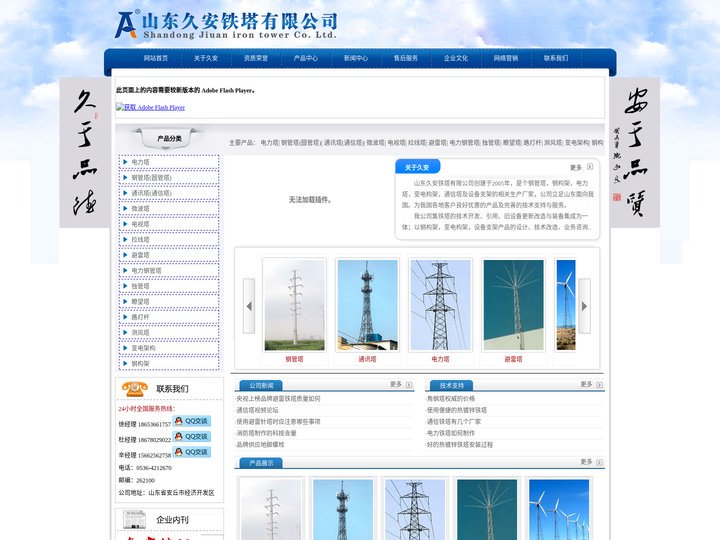Open support article 电力铁塔如何制作
The height and width of the screenshot is (540, 720).
point(451,433)
